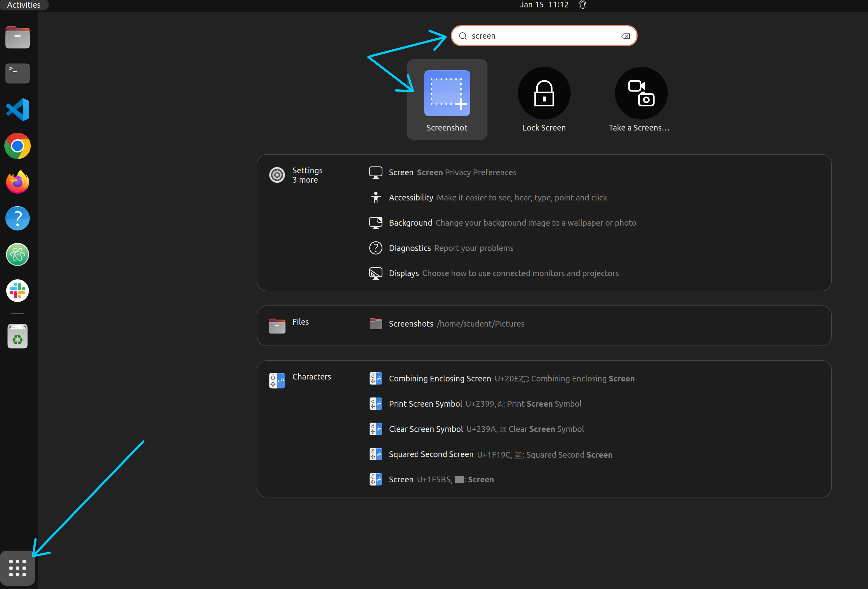Select Combining Enclosing Screen character
Image resolution: width=868 pixels, height=589 pixels.
(x=502, y=378)
